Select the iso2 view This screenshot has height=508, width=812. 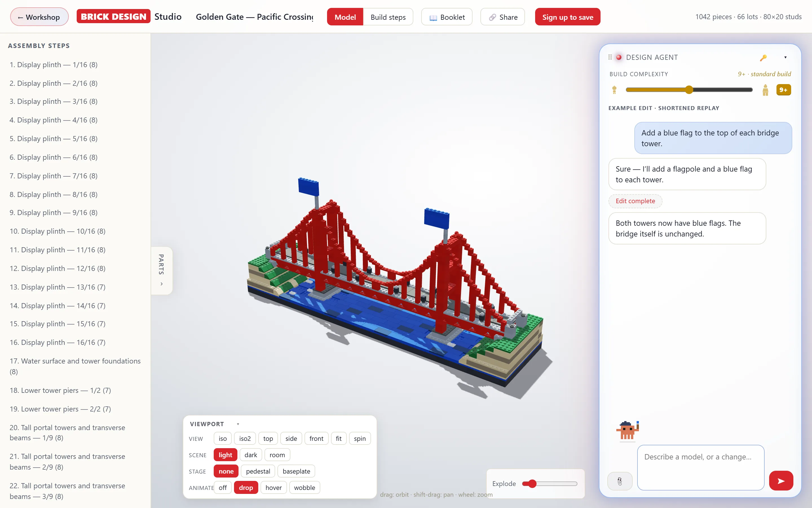pos(245,439)
